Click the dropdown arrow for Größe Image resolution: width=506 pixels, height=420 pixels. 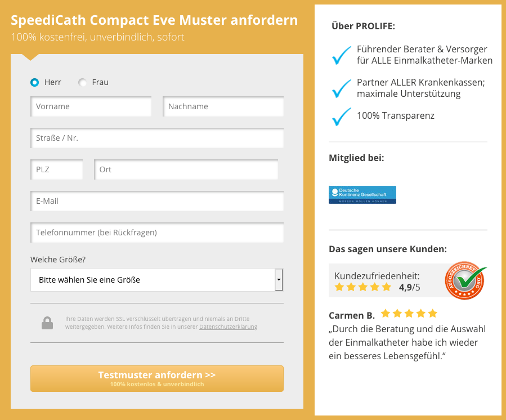click(x=279, y=280)
